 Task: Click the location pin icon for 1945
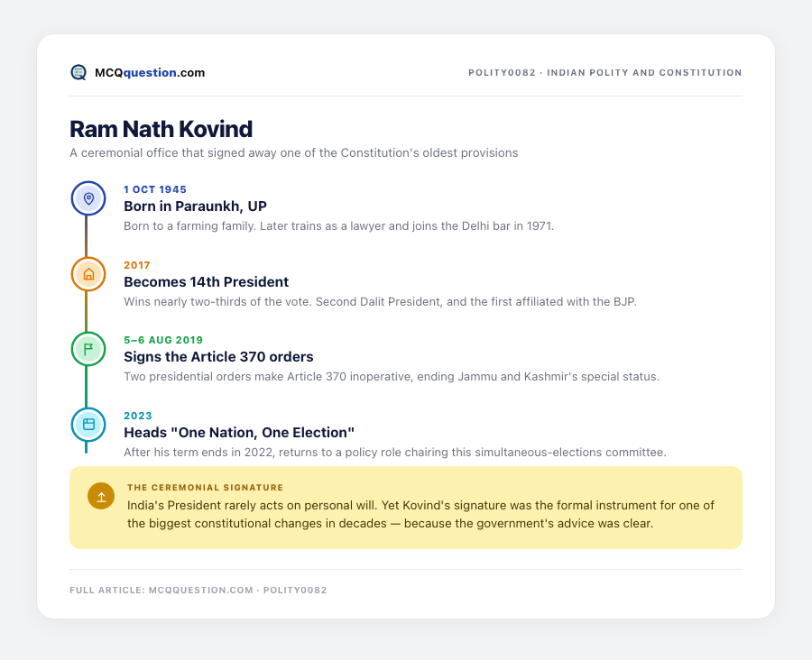point(88,198)
